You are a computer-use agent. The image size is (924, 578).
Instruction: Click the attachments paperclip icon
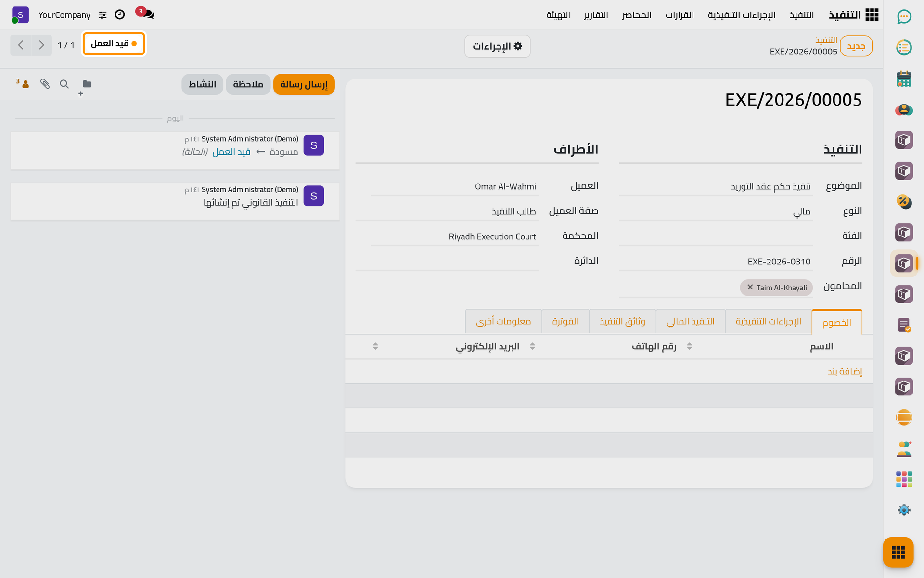click(45, 84)
